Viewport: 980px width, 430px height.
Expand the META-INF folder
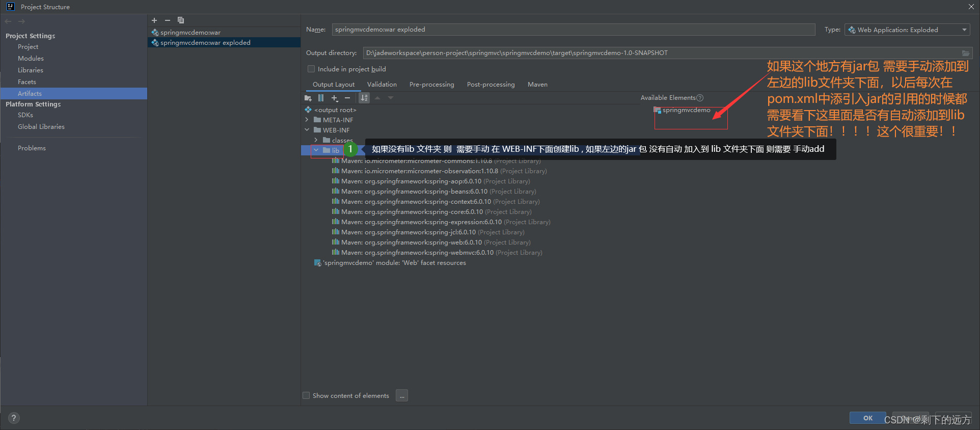[x=307, y=120]
